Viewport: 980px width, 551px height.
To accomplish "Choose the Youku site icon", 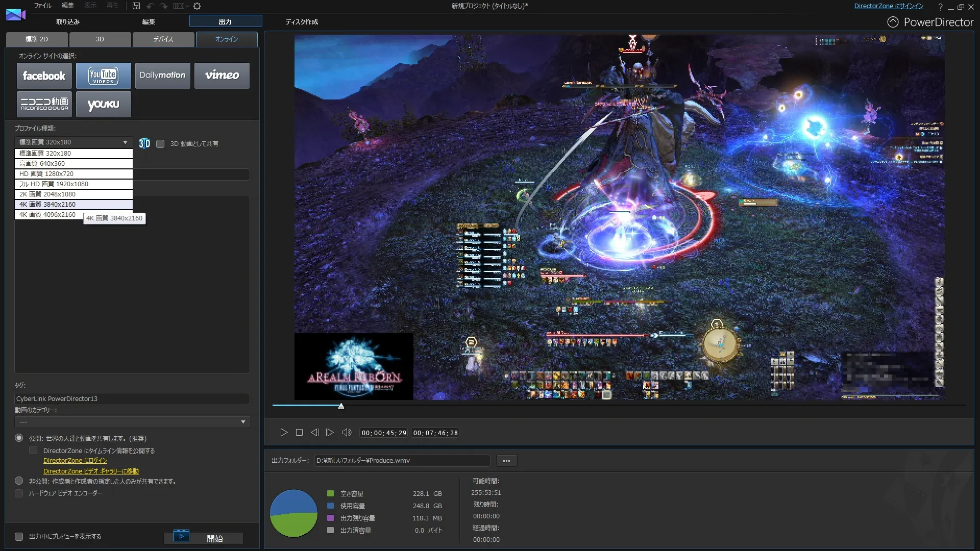I will click(x=104, y=104).
